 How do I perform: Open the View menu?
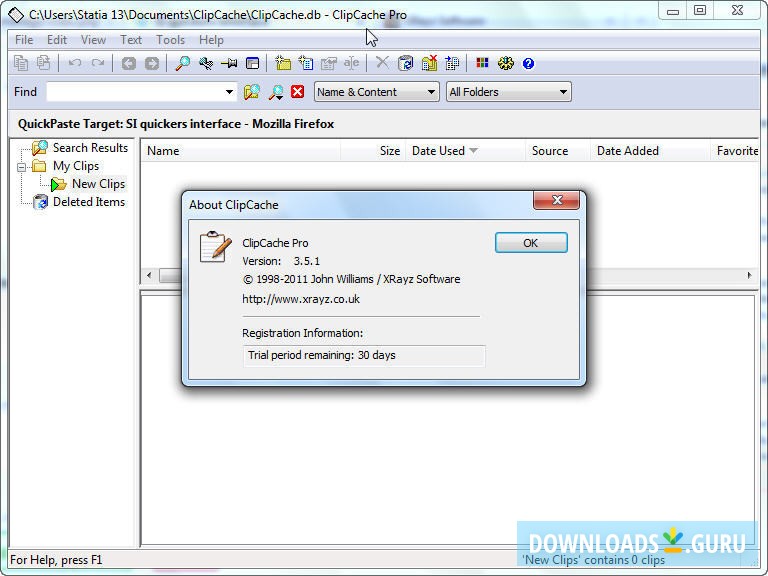(93, 40)
